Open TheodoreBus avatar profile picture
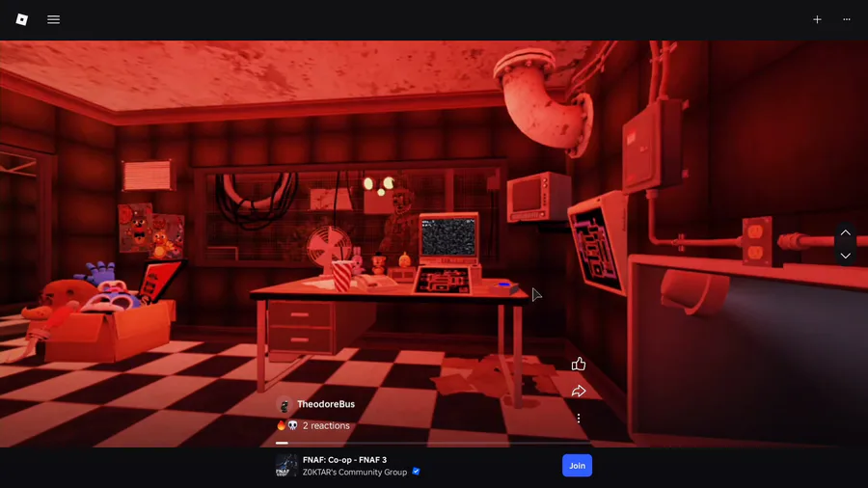The height and width of the screenshot is (488, 868). click(284, 404)
